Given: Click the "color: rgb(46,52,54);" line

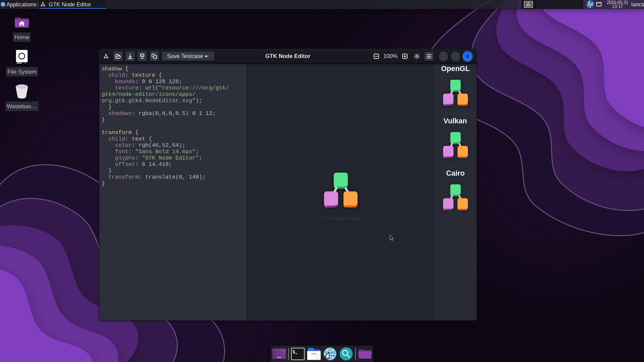Looking at the screenshot, I should (x=150, y=145).
